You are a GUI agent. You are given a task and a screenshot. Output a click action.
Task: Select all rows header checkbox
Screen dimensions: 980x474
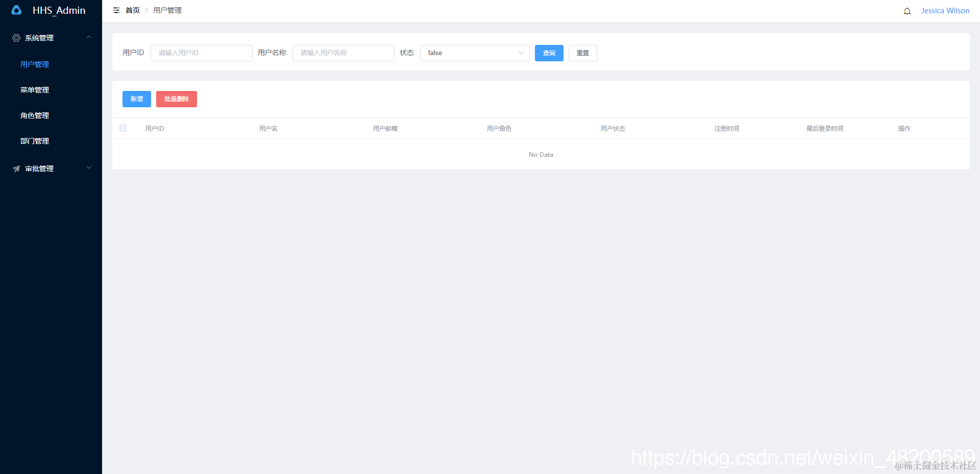pyautogui.click(x=123, y=128)
